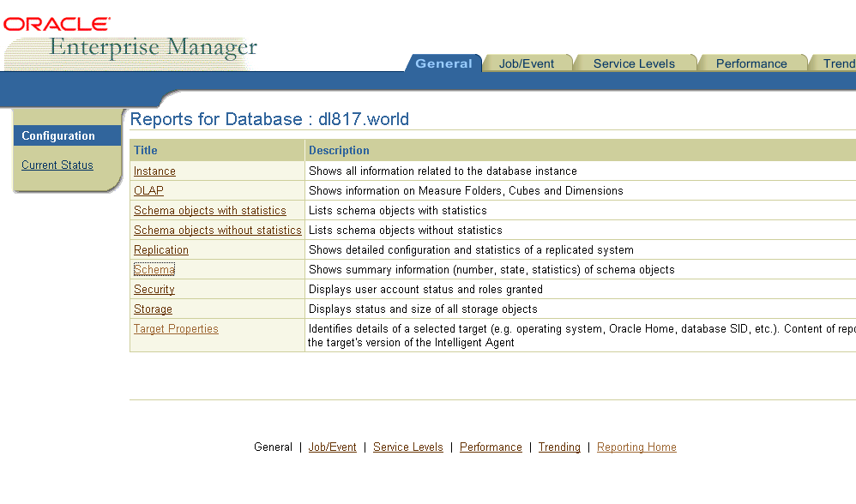Click the Target Properties link
The width and height of the screenshot is (856, 504).
(x=176, y=329)
